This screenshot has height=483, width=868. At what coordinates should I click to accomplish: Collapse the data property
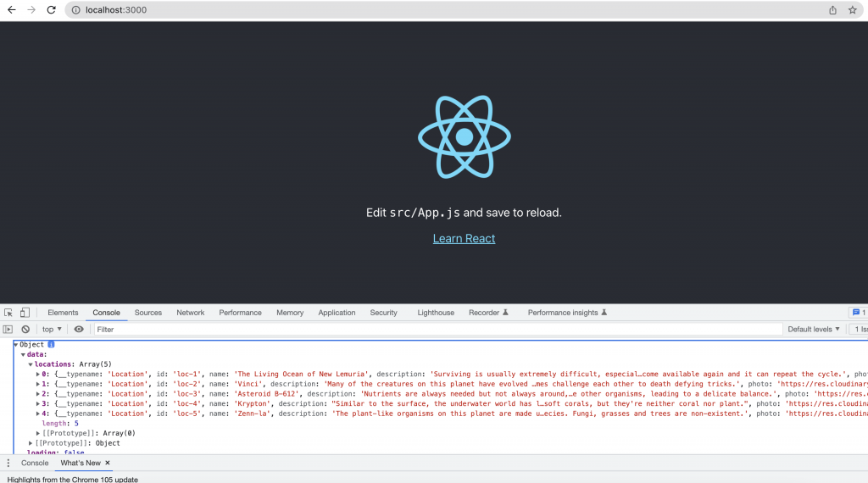coord(23,355)
